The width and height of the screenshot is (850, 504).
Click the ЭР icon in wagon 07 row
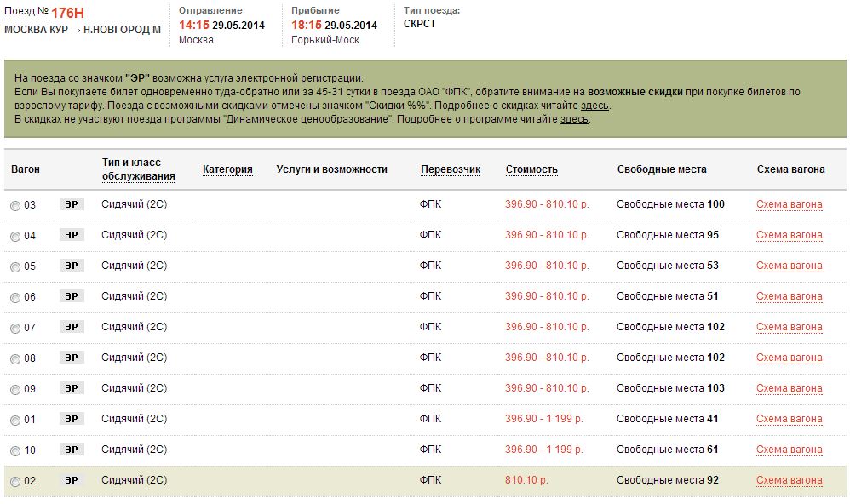[x=72, y=327]
